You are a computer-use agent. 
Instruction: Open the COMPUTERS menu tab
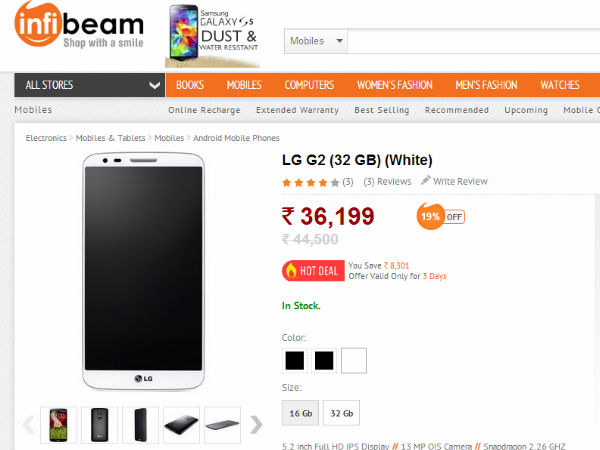click(309, 85)
